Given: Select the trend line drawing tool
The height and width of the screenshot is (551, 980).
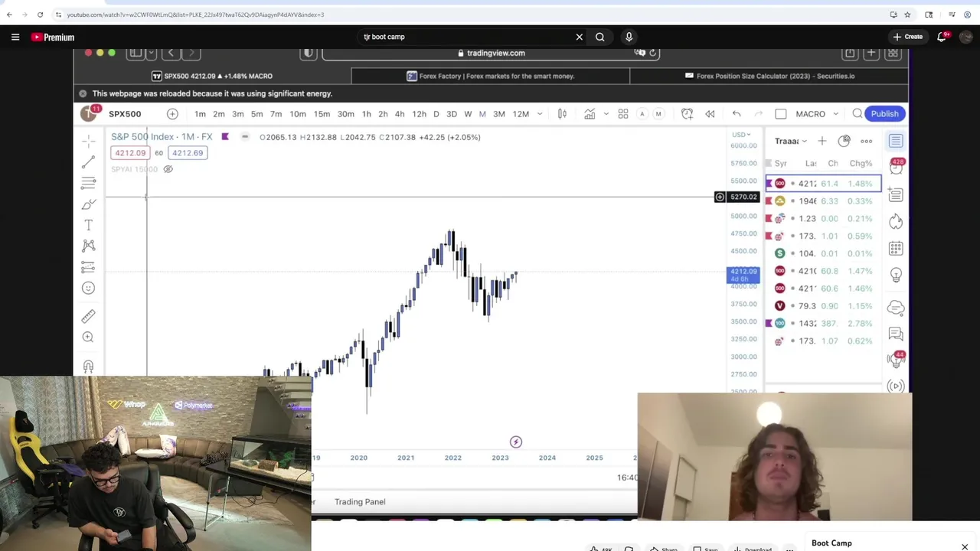Looking at the screenshot, I should 88,161.
